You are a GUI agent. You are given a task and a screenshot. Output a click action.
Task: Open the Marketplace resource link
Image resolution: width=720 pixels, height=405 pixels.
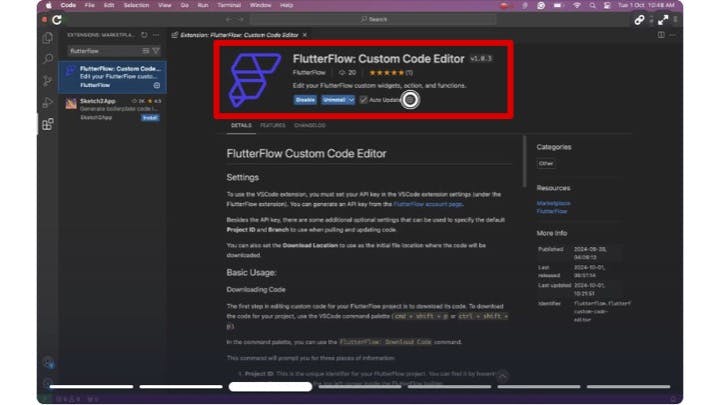(553, 203)
